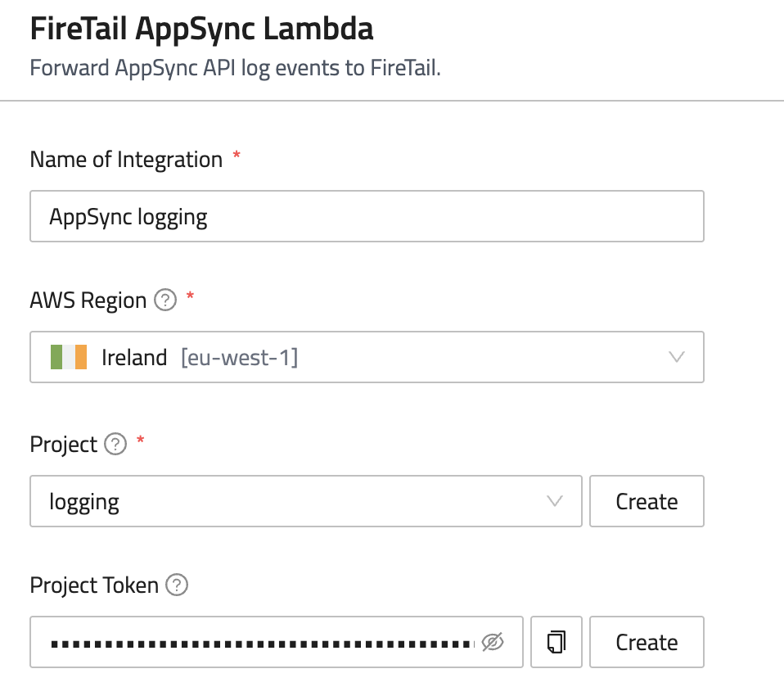Expand the Project dropdown chevron
The width and height of the screenshot is (784, 696).
click(554, 501)
